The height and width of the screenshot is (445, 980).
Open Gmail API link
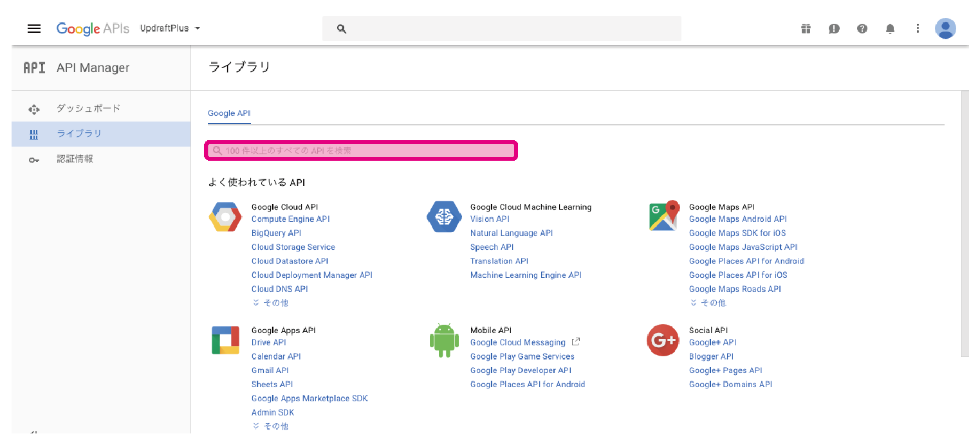[270, 370]
